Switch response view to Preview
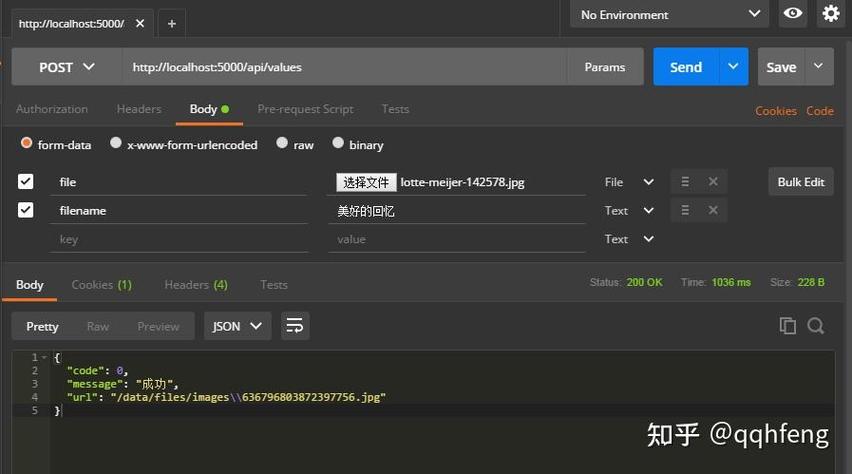 tap(158, 326)
